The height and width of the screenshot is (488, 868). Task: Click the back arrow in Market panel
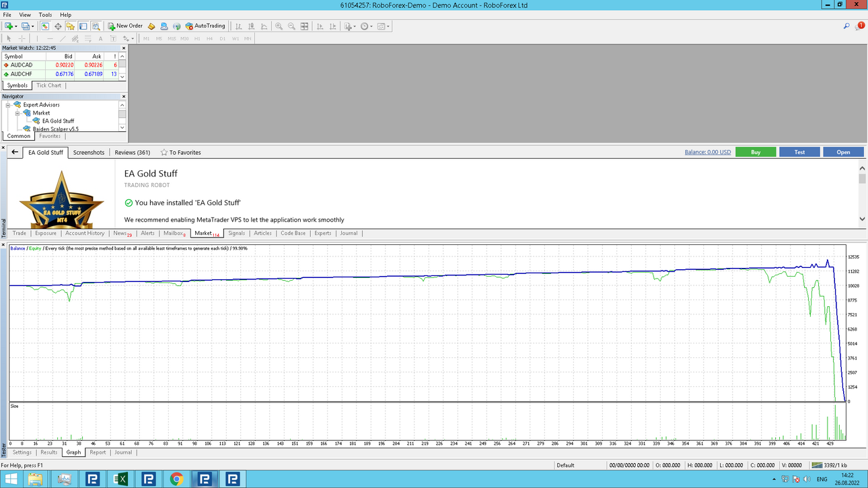pyautogui.click(x=15, y=152)
